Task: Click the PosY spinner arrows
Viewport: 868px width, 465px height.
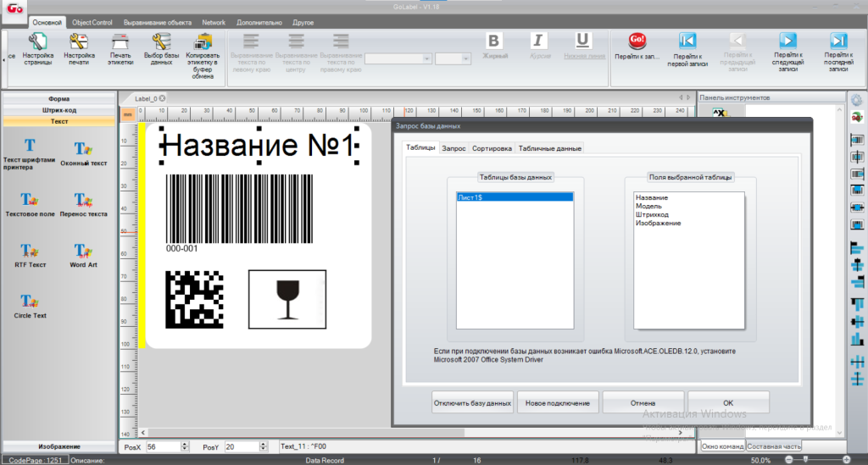Action: coord(264,446)
